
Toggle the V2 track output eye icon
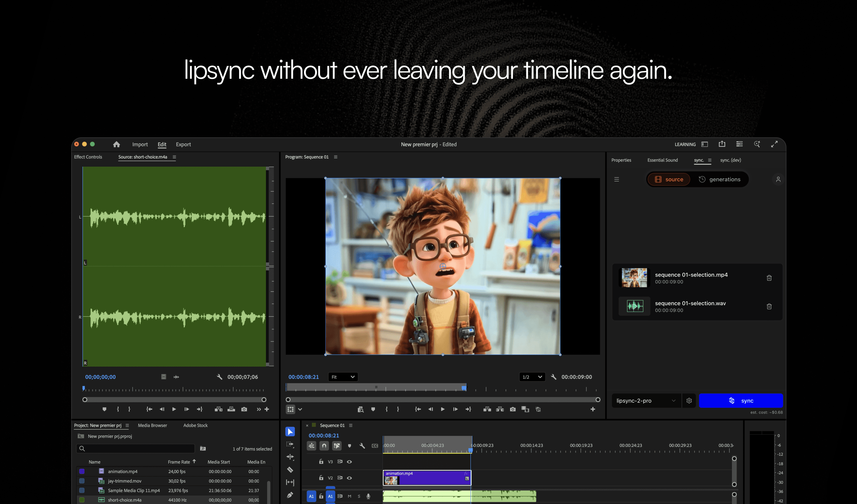pos(350,478)
